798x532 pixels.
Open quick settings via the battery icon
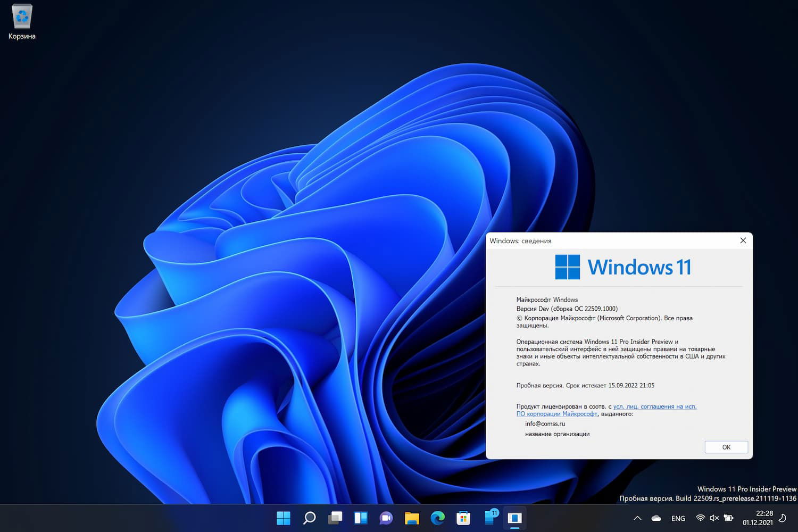(728, 518)
